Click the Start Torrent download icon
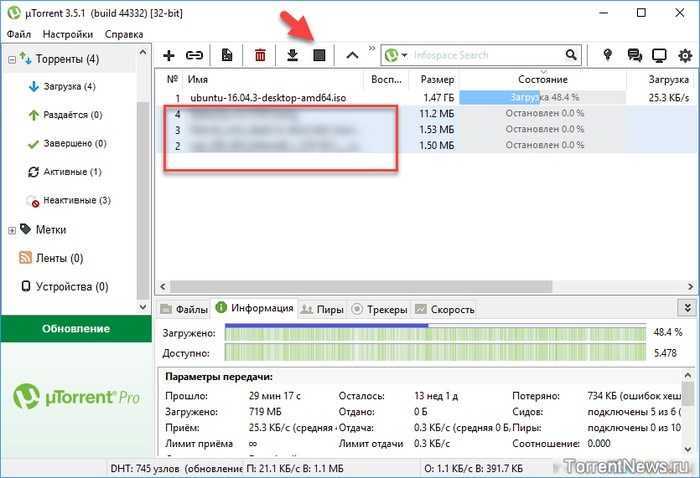 coord(292,55)
